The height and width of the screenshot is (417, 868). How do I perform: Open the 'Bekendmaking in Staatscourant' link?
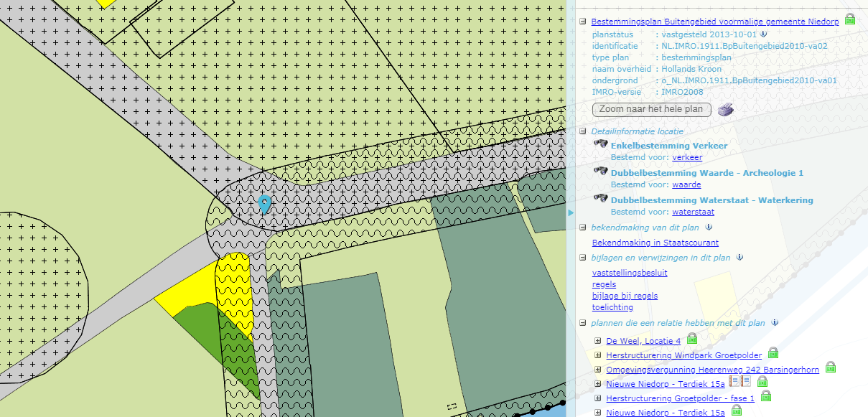(655, 243)
